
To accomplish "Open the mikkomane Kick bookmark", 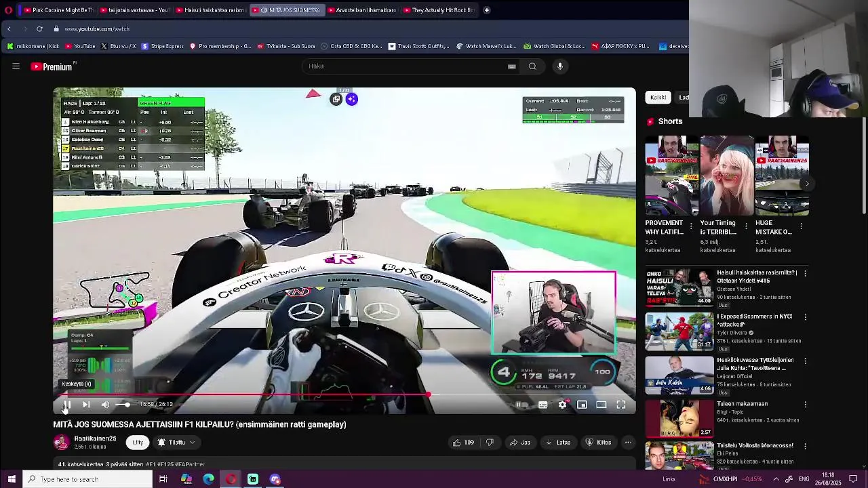I will click(33, 46).
